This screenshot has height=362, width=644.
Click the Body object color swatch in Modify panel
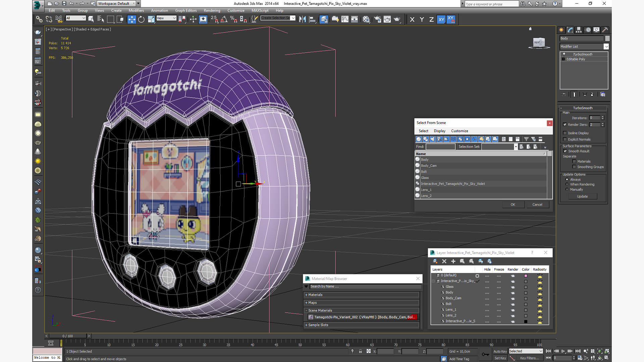click(x=607, y=39)
